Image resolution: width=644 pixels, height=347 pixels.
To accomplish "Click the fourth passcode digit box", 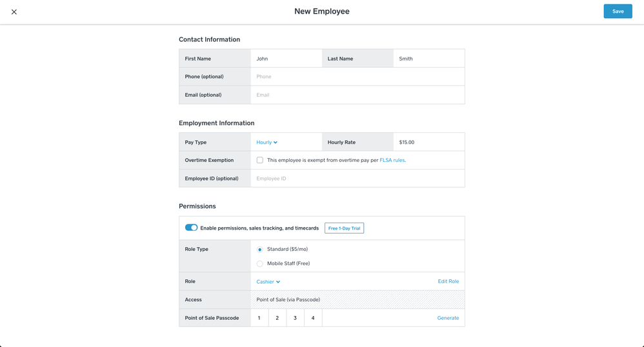I will pyautogui.click(x=313, y=318).
